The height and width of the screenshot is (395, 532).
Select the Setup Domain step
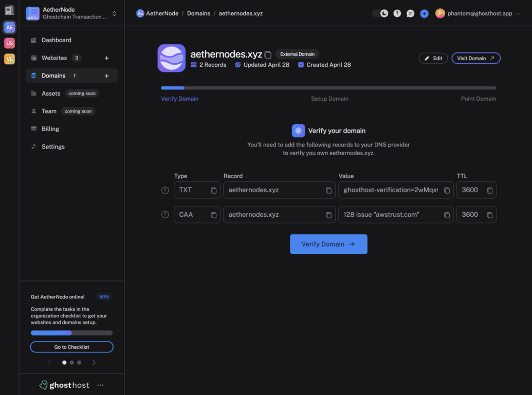click(330, 99)
